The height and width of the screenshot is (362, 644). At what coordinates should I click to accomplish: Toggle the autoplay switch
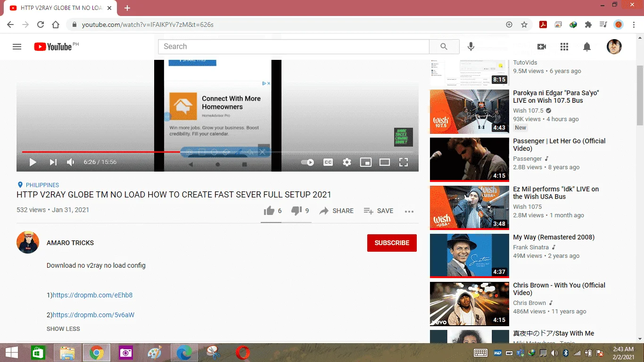[x=307, y=162]
